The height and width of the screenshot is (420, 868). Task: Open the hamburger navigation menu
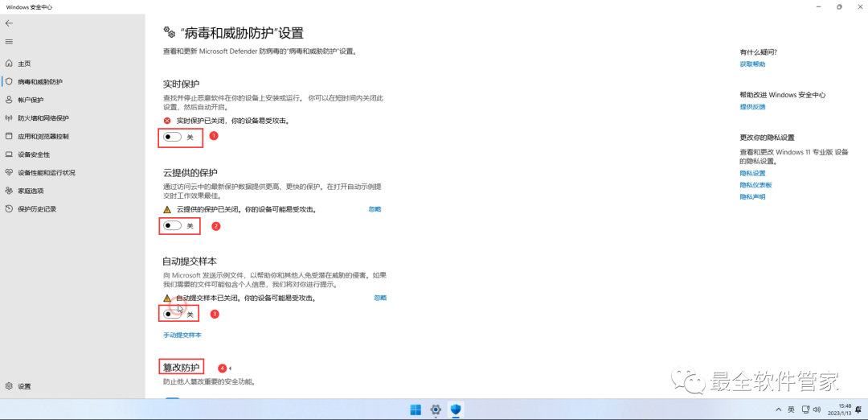tap(9, 42)
